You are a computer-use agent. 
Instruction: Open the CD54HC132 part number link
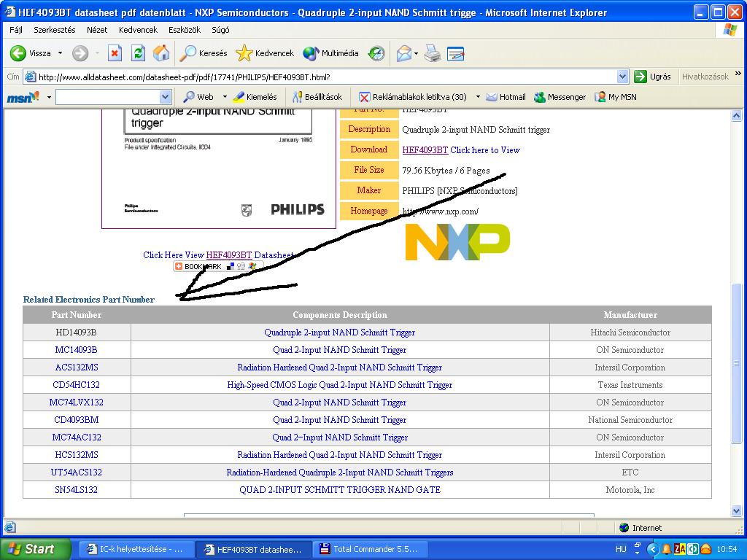coord(76,385)
